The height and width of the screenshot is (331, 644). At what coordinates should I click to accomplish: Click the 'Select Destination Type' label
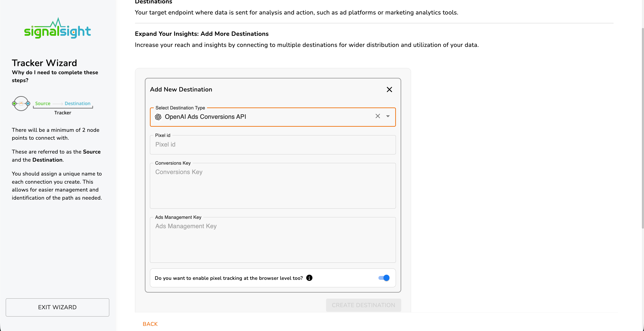pyautogui.click(x=180, y=108)
